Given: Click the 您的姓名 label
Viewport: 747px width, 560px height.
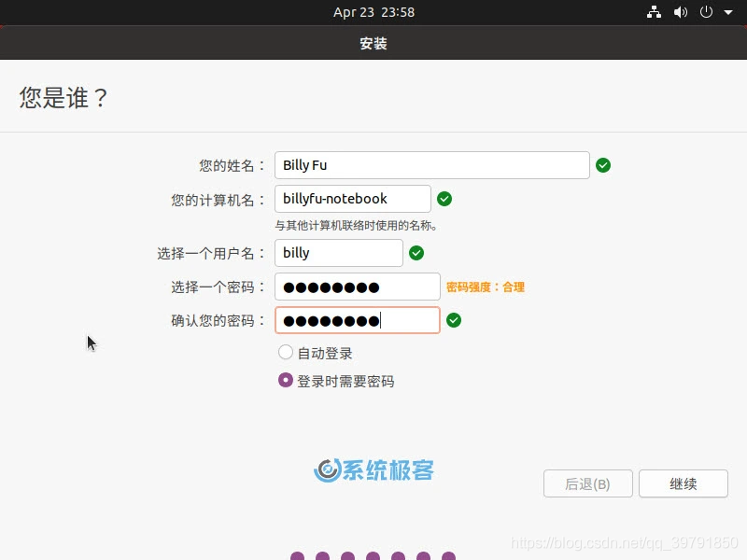Looking at the screenshot, I should pyautogui.click(x=232, y=166).
